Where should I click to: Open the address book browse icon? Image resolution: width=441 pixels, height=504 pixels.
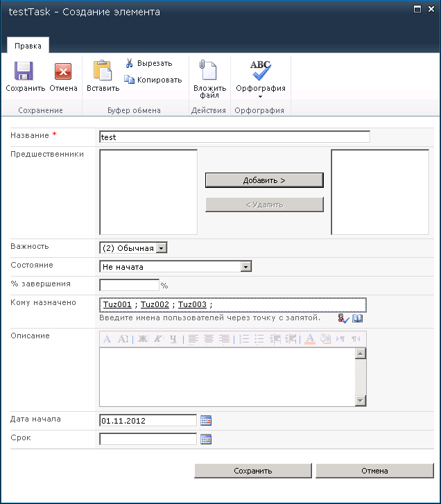click(358, 318)
